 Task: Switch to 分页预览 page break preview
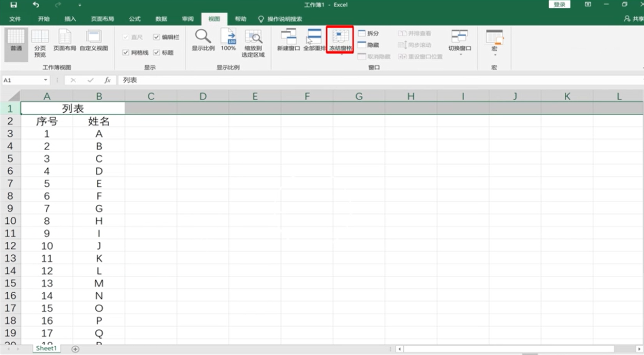pos(40,43)
